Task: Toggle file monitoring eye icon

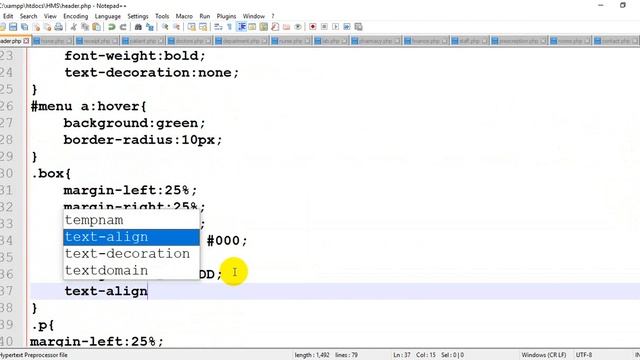Action: pyautogui.click(x=298, y=27)
